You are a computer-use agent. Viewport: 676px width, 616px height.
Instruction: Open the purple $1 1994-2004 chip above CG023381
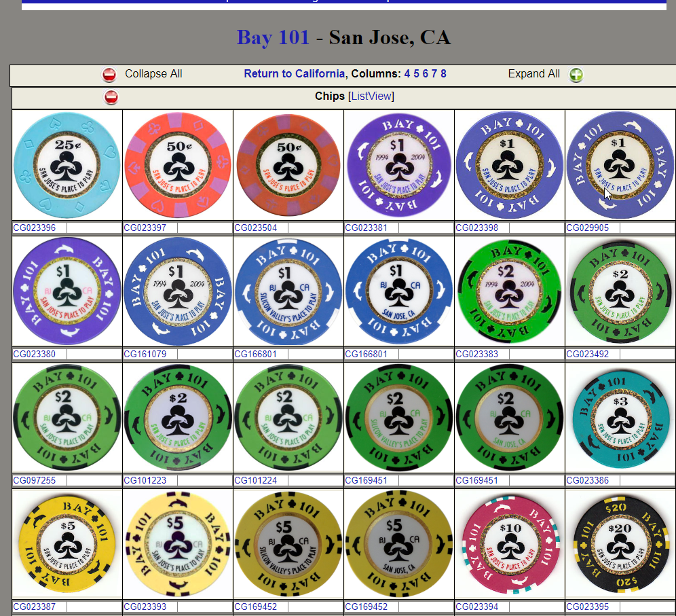pyautogui.click(x=399, y=165)
